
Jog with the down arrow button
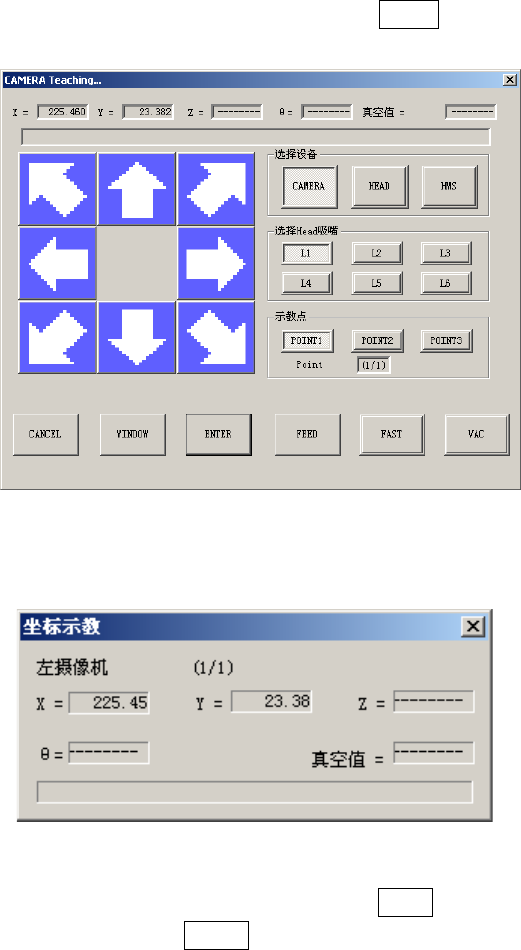[x=137, y=337]
